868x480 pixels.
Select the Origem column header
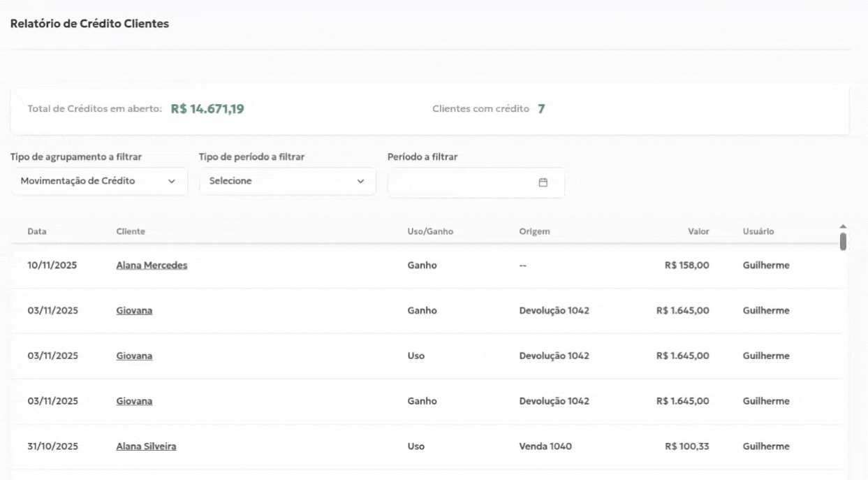click(x=534, y=232)
